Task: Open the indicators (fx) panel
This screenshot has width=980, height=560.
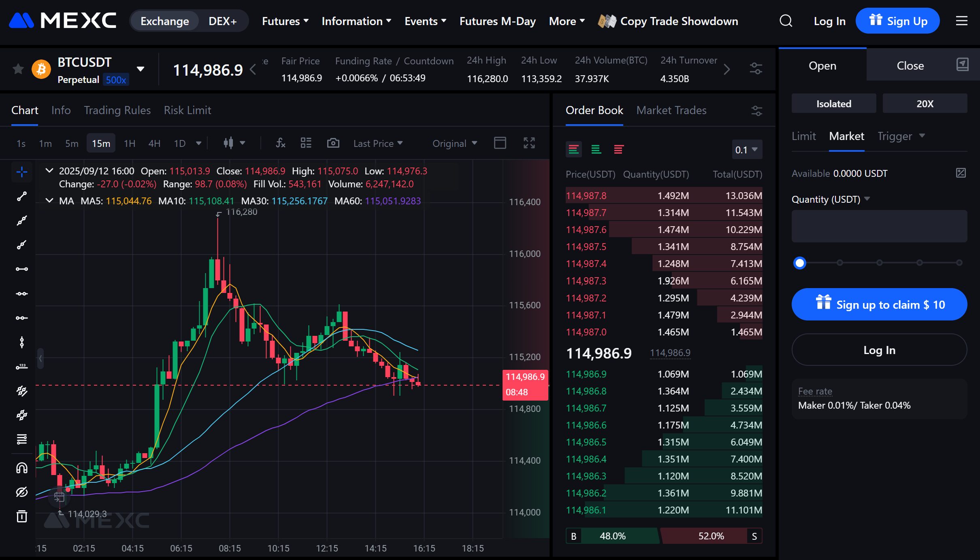Action: (x=280, y=143)
